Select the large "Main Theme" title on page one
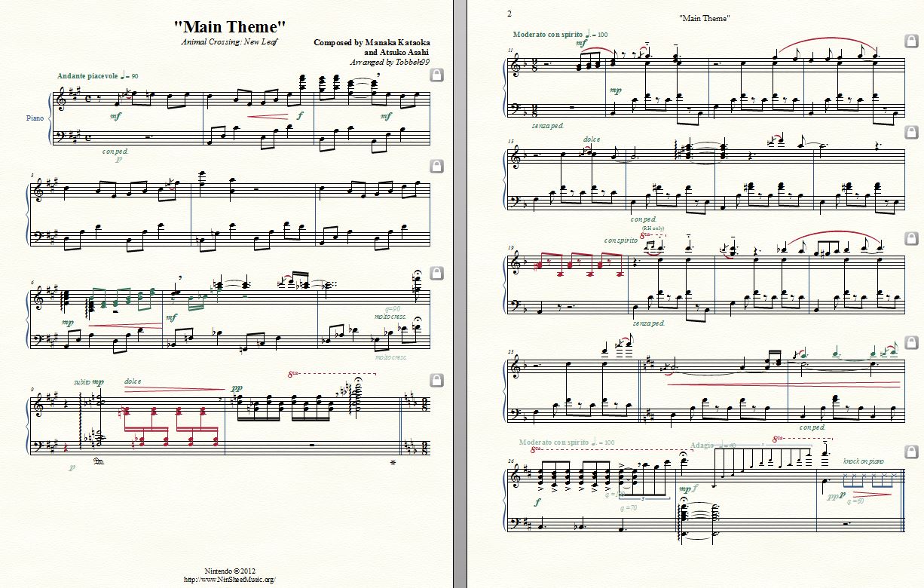Image resolution: width=924 pixels, height=588 pixels. (x=229, y=26)
